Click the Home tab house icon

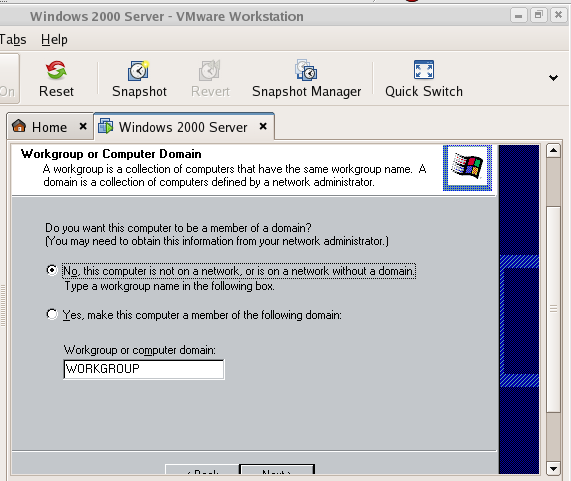click(19, 126)
